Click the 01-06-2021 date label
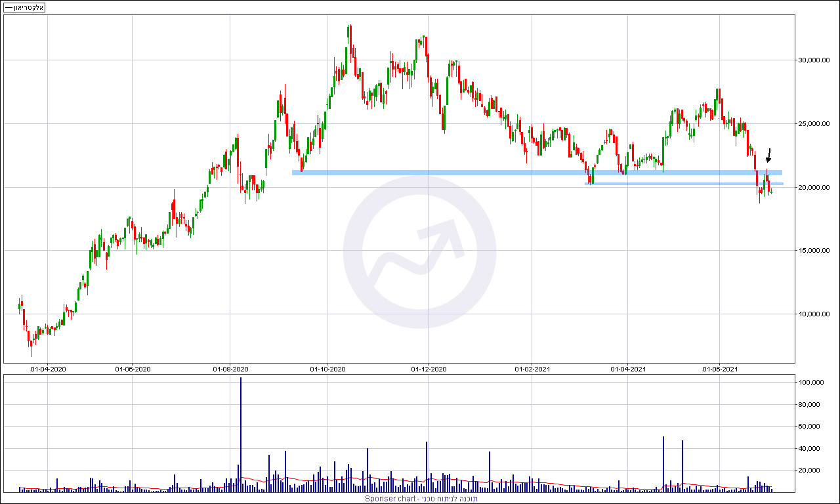 click(721, 369)
